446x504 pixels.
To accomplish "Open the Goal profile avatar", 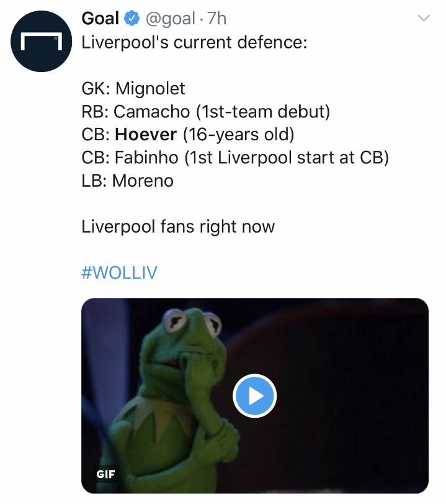I will tap(42, 42).
